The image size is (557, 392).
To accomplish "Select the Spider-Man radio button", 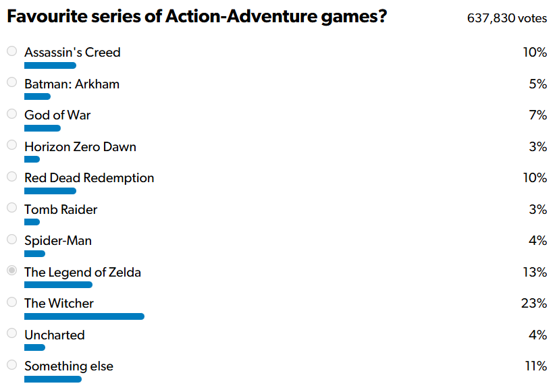I will click(x=11, y=240).
